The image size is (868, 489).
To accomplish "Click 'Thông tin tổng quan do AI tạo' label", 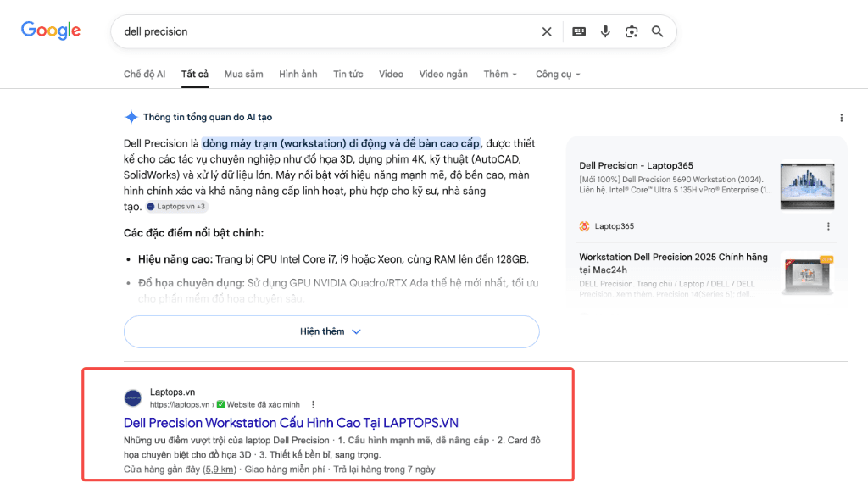I will click(208, 117).
